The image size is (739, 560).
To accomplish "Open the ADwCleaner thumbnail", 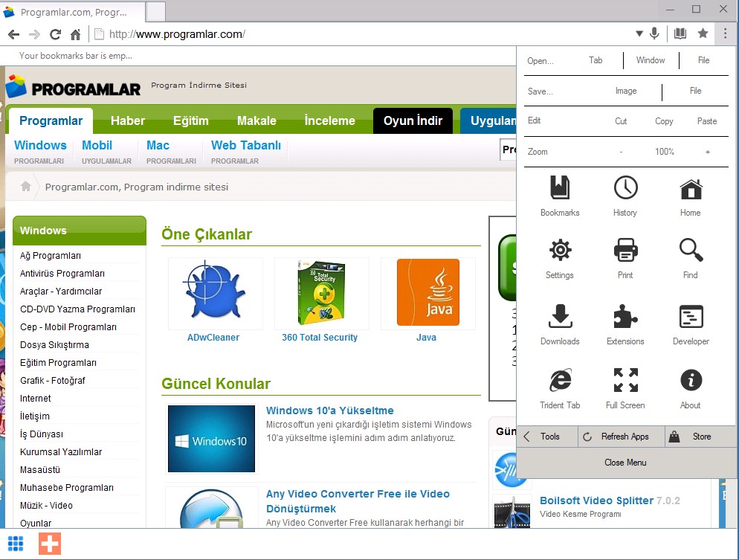I will click(216, 293).
